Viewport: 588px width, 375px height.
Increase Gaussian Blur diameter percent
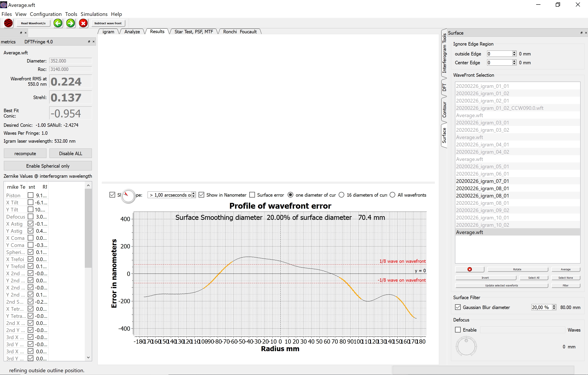click(554, 306)
